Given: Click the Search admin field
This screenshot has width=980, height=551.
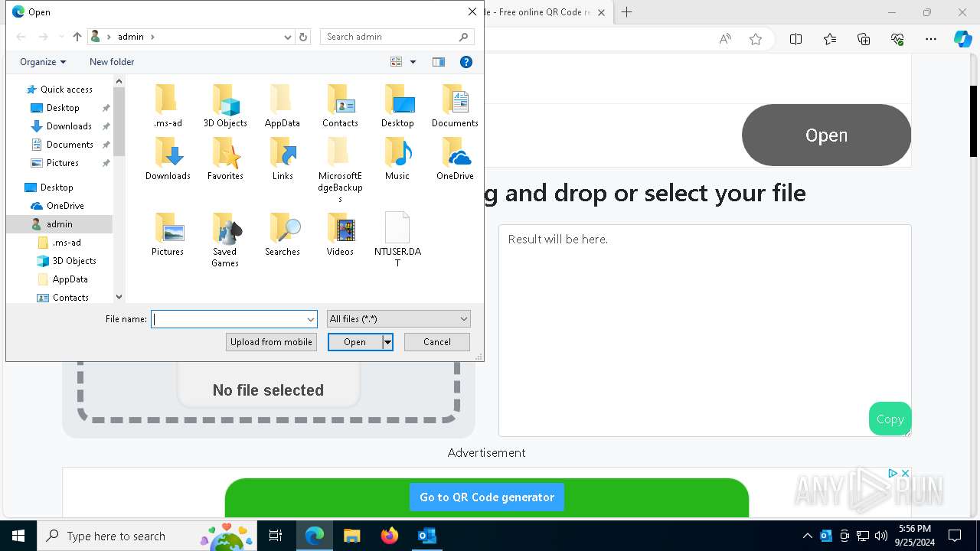Looking at the screenshot, I should [x=397, y=37].
